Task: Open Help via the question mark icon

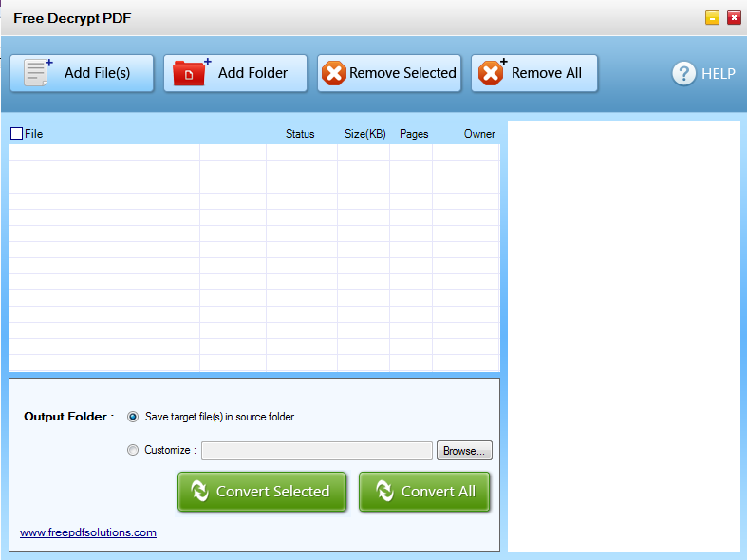Action: coord(684,73)
